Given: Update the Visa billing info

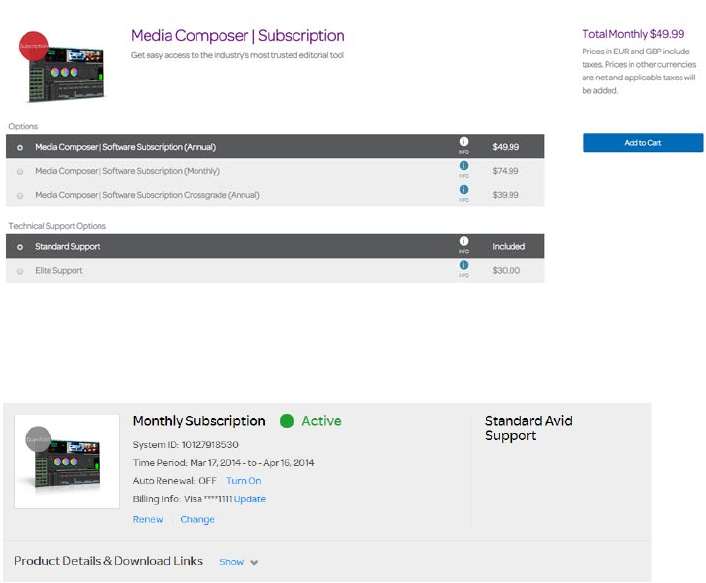Looking at the screenshot, I should pos(250,499).
